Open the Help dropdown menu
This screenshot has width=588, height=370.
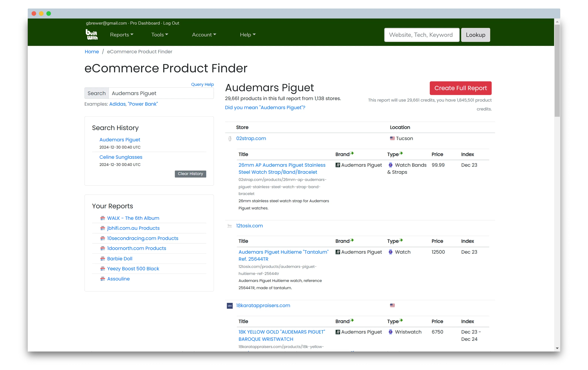(248, 35)
